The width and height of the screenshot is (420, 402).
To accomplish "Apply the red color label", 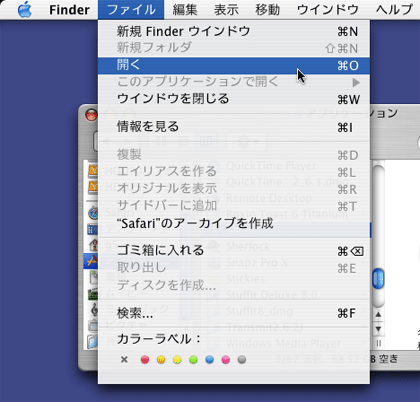I will (145, 360).
